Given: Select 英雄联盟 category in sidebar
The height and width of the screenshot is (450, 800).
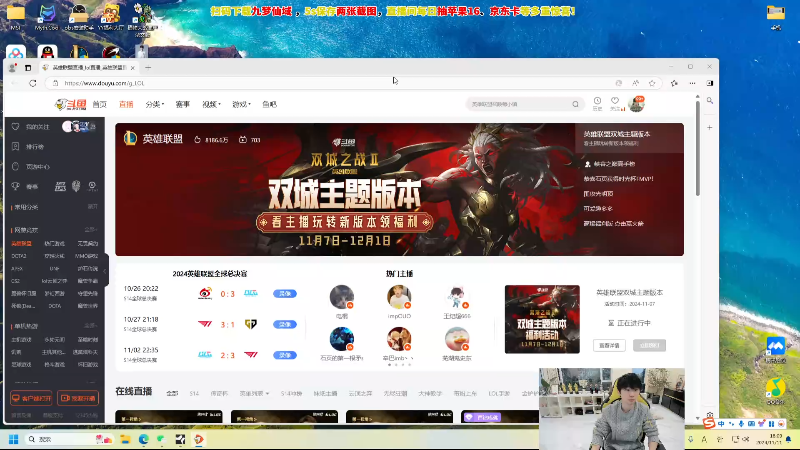Looking at the screenshot, I should click(x=21, y=244).
